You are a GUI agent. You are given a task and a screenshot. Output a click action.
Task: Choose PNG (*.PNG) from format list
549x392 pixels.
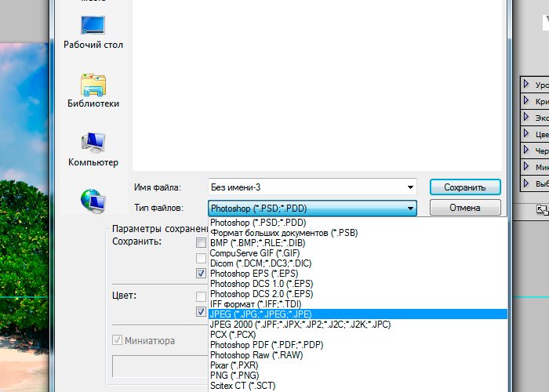(235, 376)
